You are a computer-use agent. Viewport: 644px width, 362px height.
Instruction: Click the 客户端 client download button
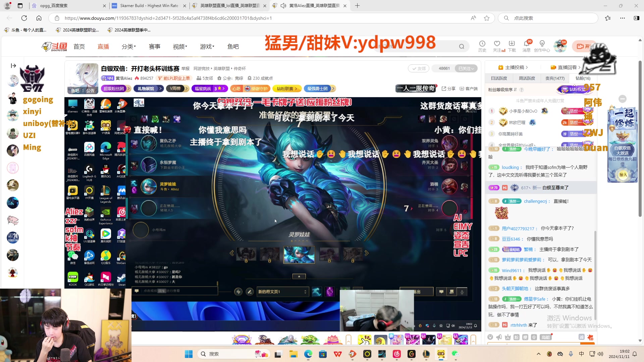pyautogui.click(x=469, y=88)
